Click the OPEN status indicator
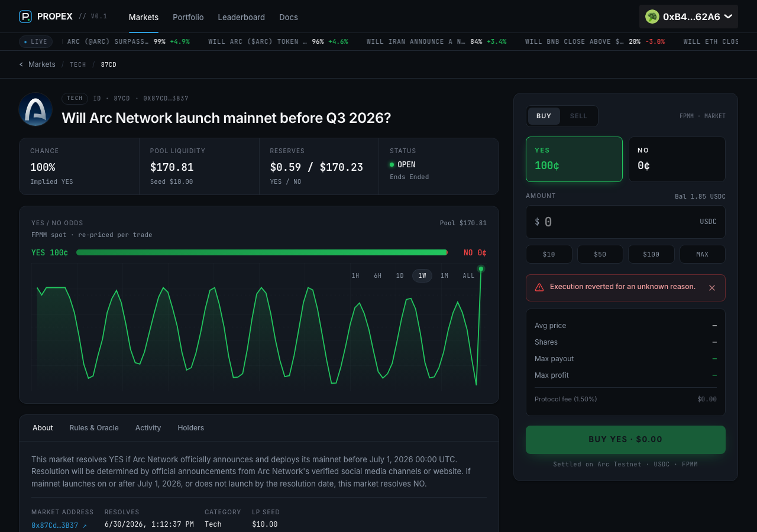 (x=403, y=164)
